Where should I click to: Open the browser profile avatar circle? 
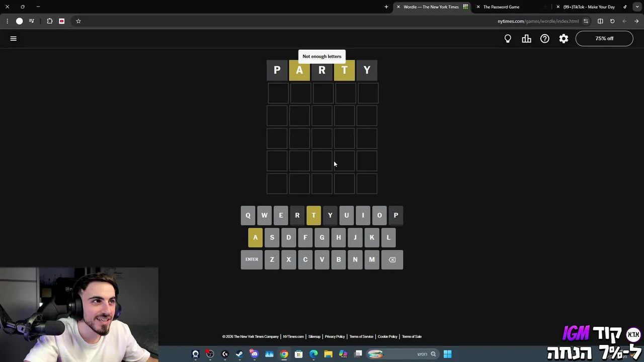19,21
